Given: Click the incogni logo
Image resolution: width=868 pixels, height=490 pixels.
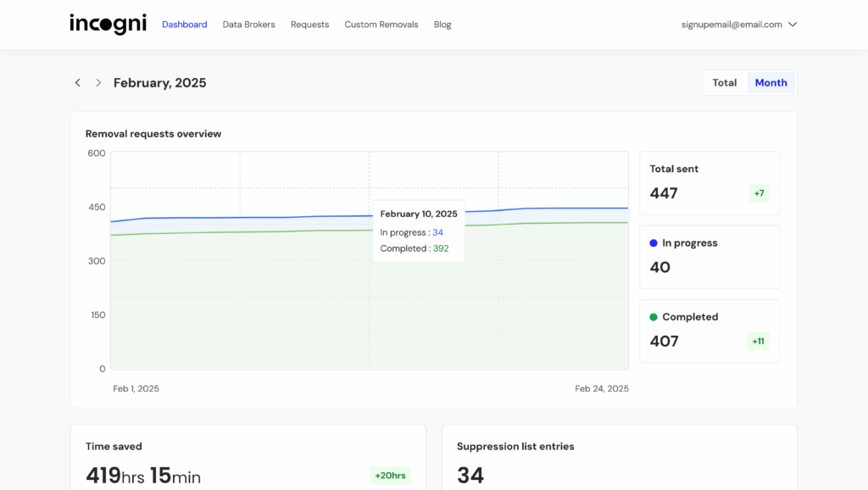Looking at the screenshot, I should coord(108,24).
